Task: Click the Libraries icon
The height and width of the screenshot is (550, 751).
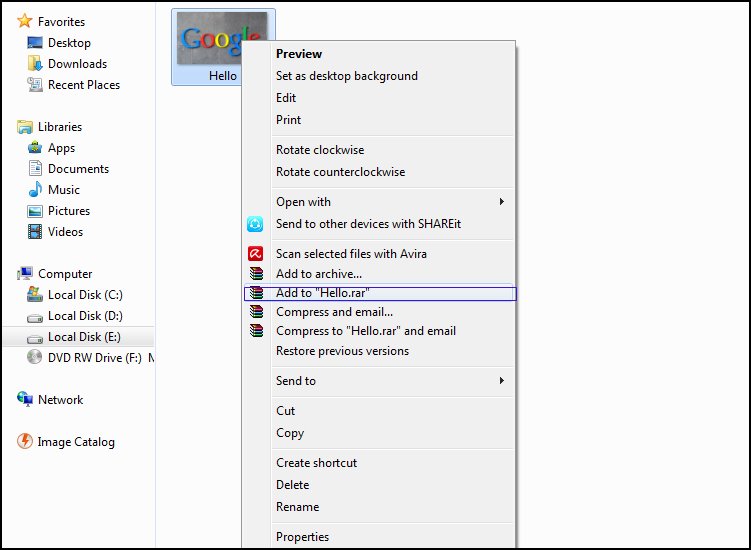Action: coord(24,127)
